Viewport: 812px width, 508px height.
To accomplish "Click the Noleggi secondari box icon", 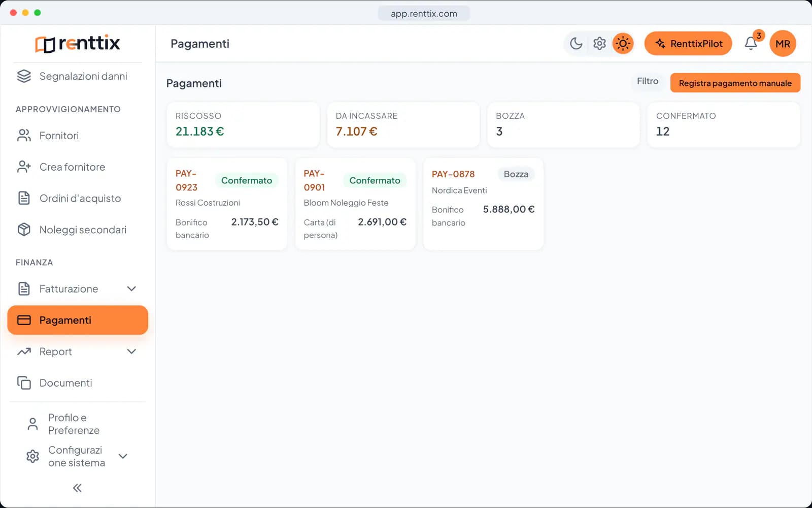I will point(24,230).
